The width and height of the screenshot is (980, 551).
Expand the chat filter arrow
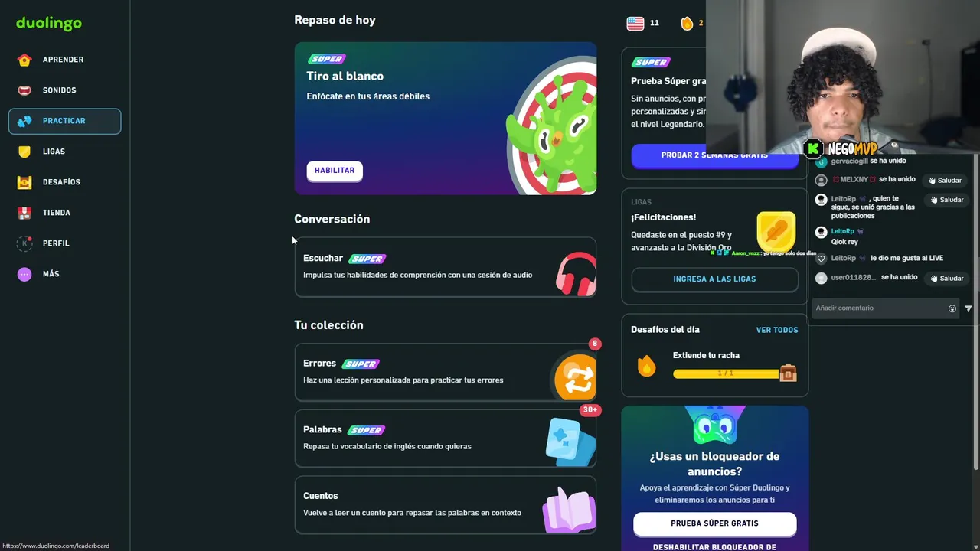tap(969, 308)
